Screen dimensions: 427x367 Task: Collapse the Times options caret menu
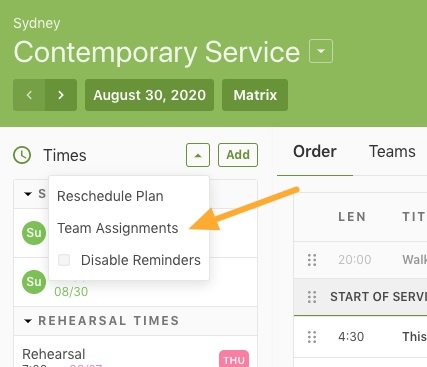(198, 155)
